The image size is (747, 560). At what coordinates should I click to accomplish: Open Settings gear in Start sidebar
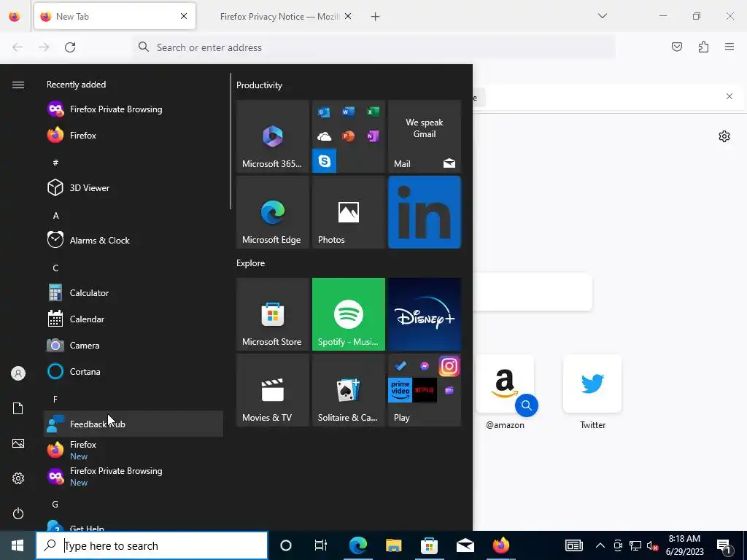tap(18, 478)
